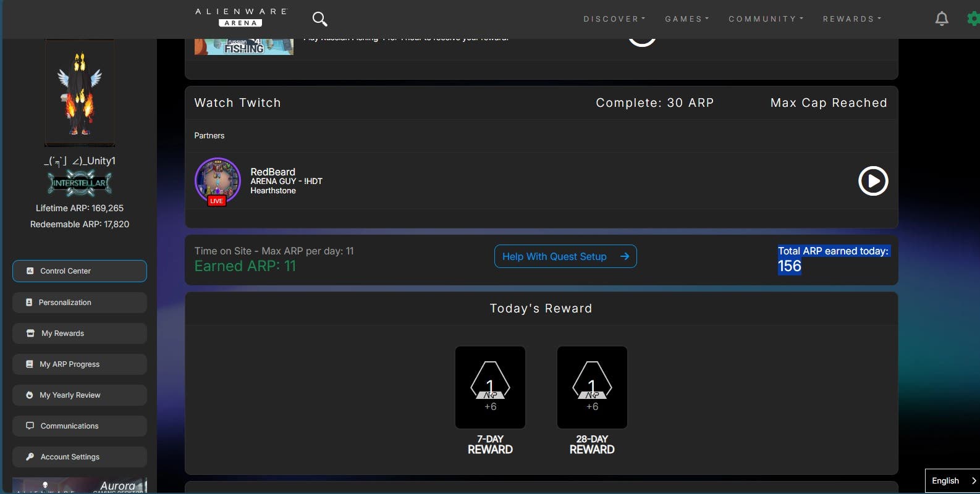Go to Control Center
This screenshot has height=494, width=980.
point(80,271)
